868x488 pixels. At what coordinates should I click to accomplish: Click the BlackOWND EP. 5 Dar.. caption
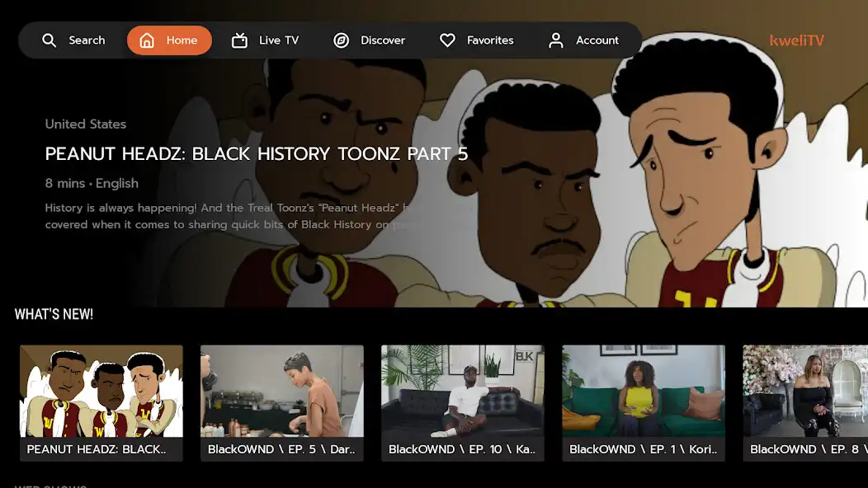281,449
